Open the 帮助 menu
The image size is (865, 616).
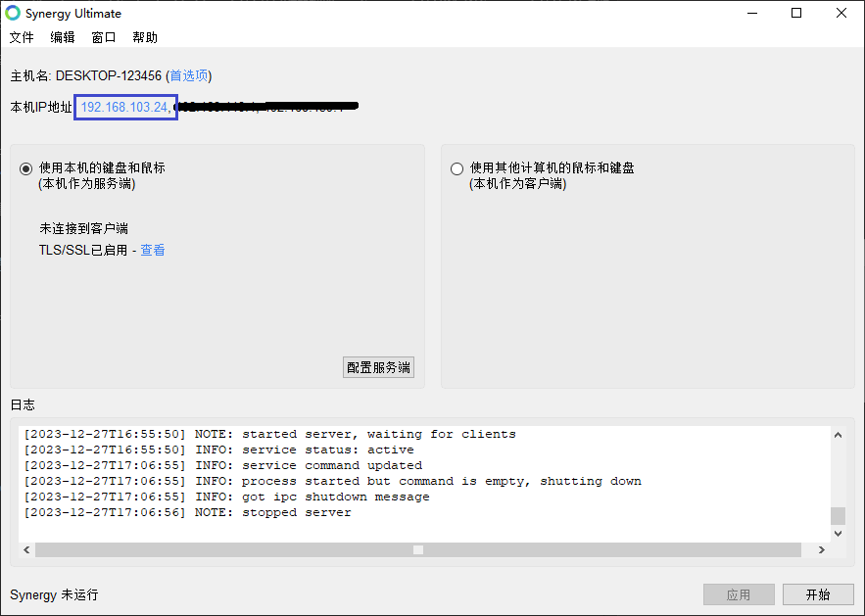coord(145,37)
